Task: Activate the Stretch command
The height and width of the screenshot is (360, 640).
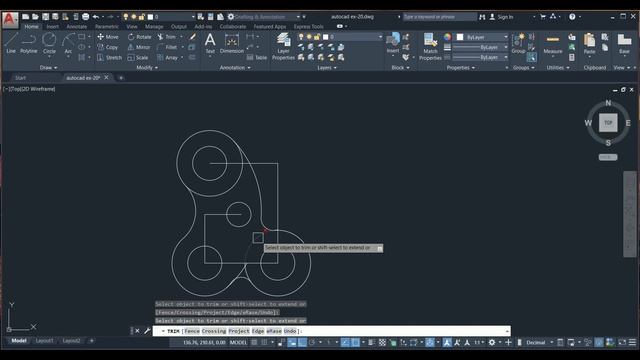Action: click(109, 58)
